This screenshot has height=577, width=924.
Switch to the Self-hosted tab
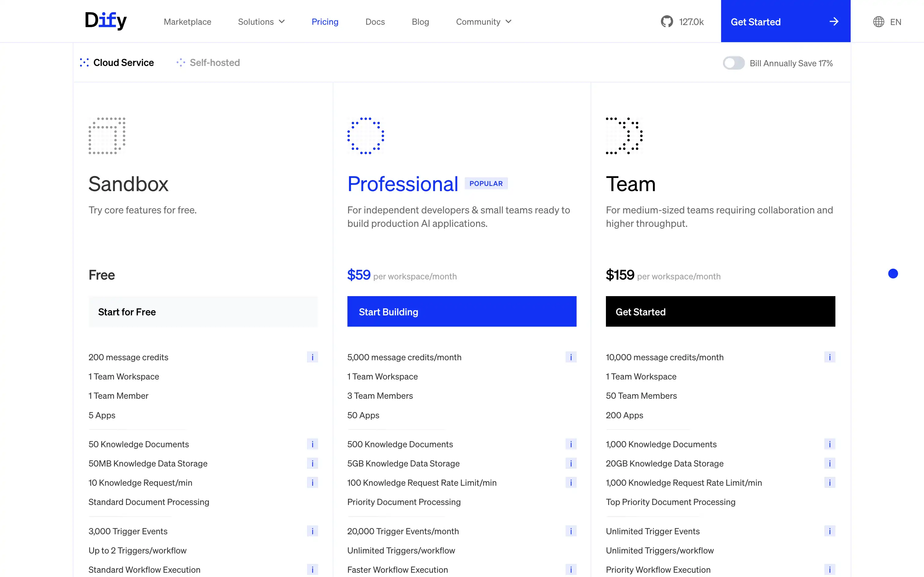click(x=208, y=63)
